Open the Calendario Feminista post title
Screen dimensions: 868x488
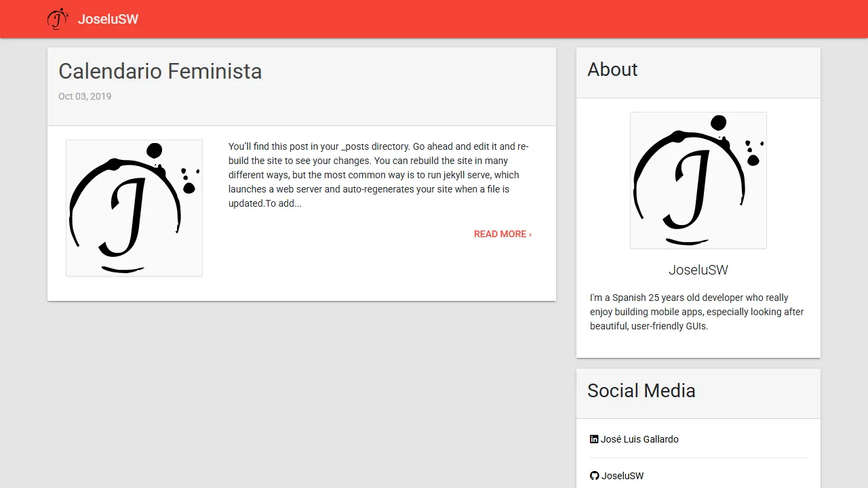(160, 71)
